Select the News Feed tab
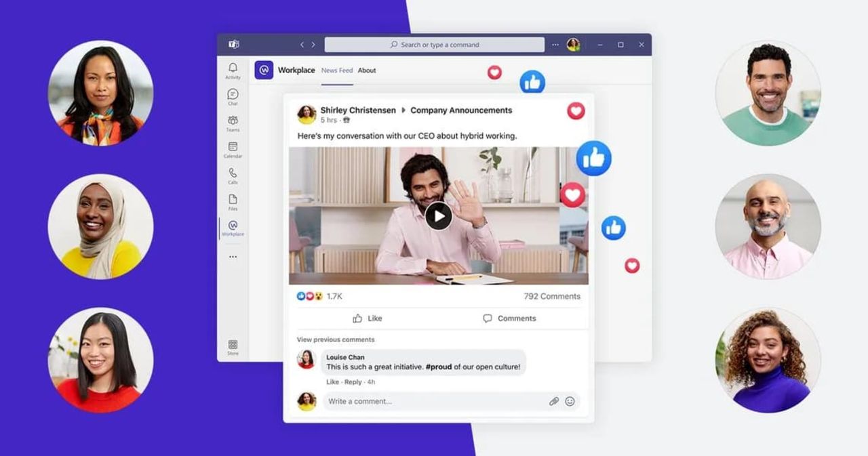868x456 pixels. (337, 70)
